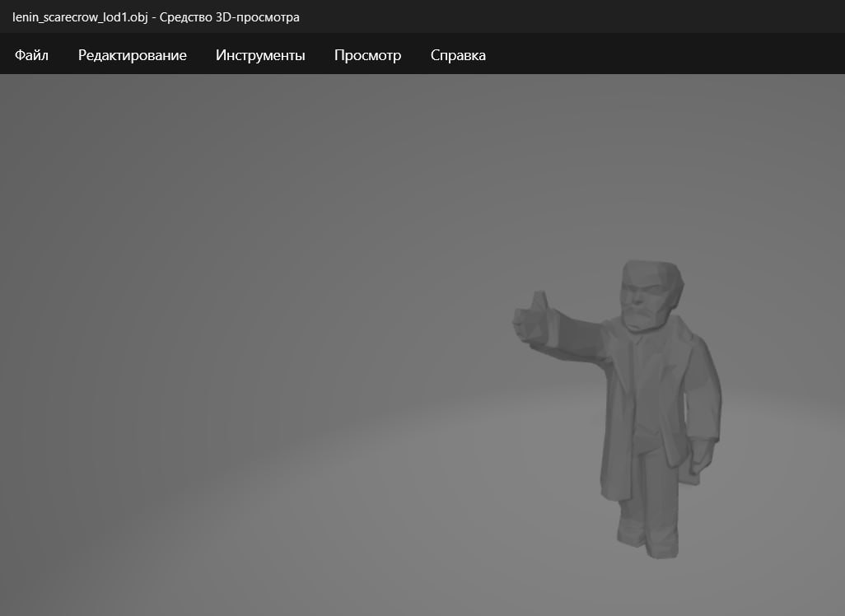845x616 pixels.
Task: Open the Инструменты menu
Action: (260, 55)
